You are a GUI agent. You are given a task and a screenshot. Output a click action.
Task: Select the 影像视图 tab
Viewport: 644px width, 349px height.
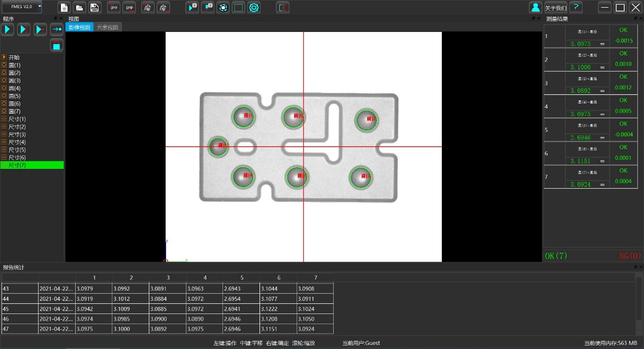click(x=79, y=27)
